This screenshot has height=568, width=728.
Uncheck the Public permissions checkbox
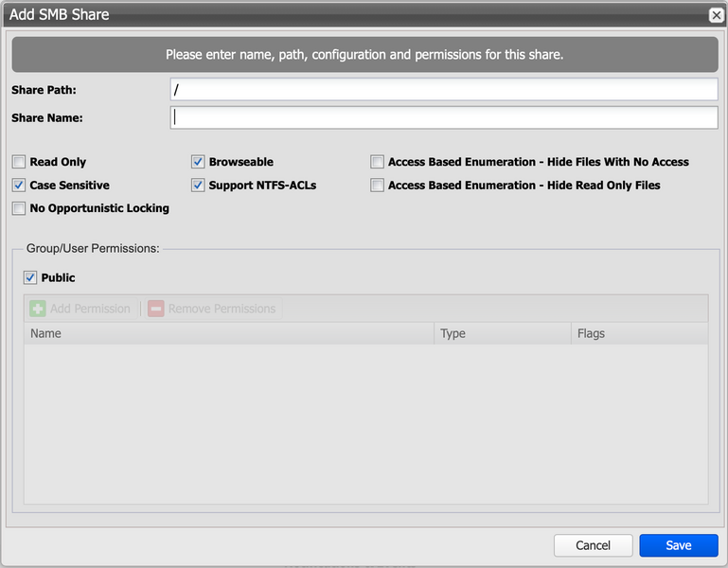pos(30,277)
